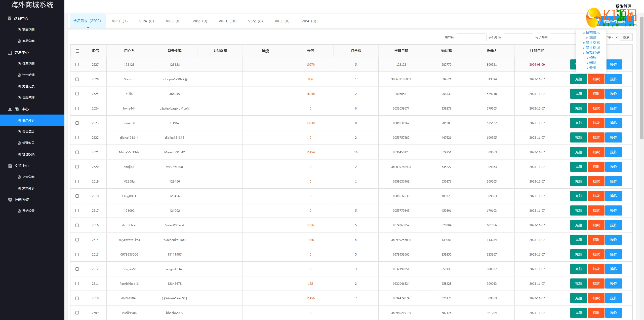The height and width of the screenshot is (320, 644).
Task: Open 操作 dropdown for user Yillia
Action: (x=613, y=94)
